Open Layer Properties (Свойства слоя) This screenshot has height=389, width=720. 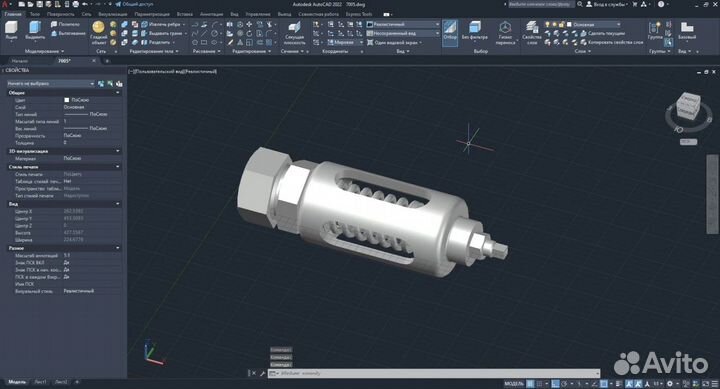pyautogui.click(x=532, y=33)
